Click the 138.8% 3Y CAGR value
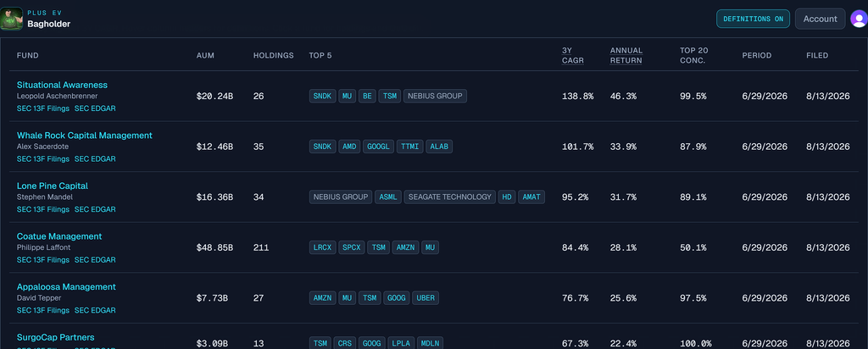The width and height of the screenshot is (868, 349). click(x=577, y=97)
